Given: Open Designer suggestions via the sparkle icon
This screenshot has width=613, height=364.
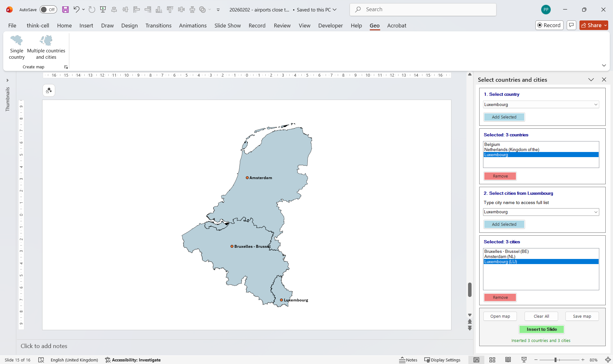Looking at the screenshot, I should (49, 90).
